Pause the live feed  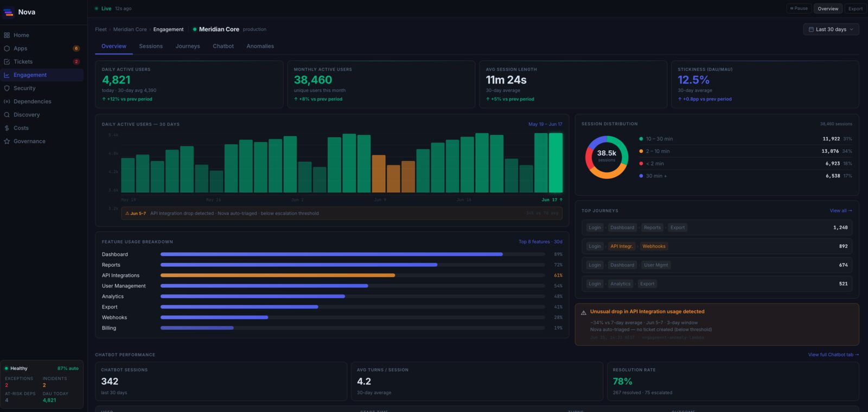[799, 9]
